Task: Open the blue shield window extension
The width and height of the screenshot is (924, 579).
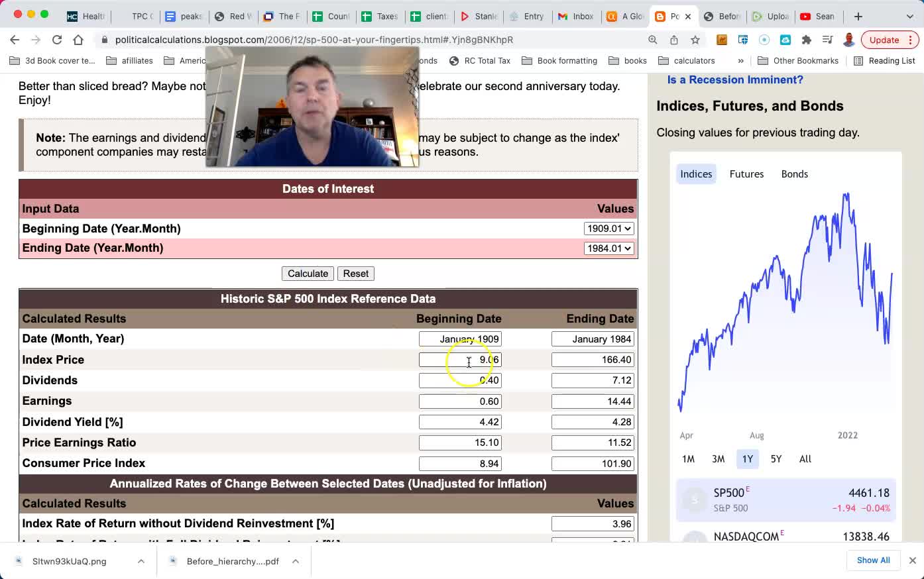Action: 743,40
